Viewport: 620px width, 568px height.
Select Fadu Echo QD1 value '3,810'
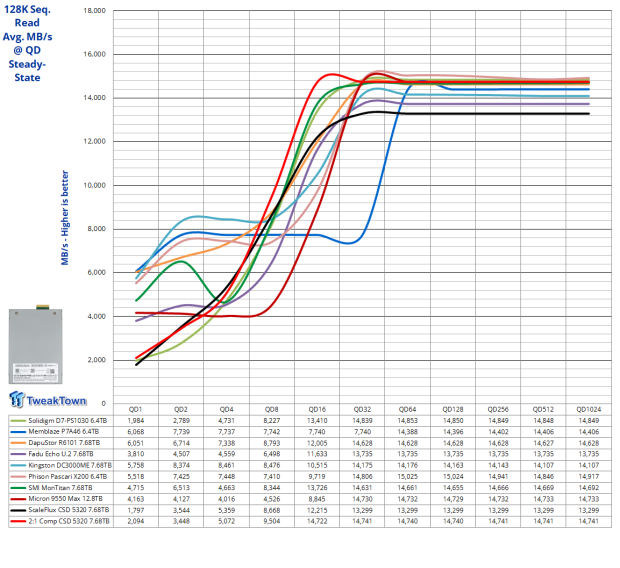coord(136,454)
